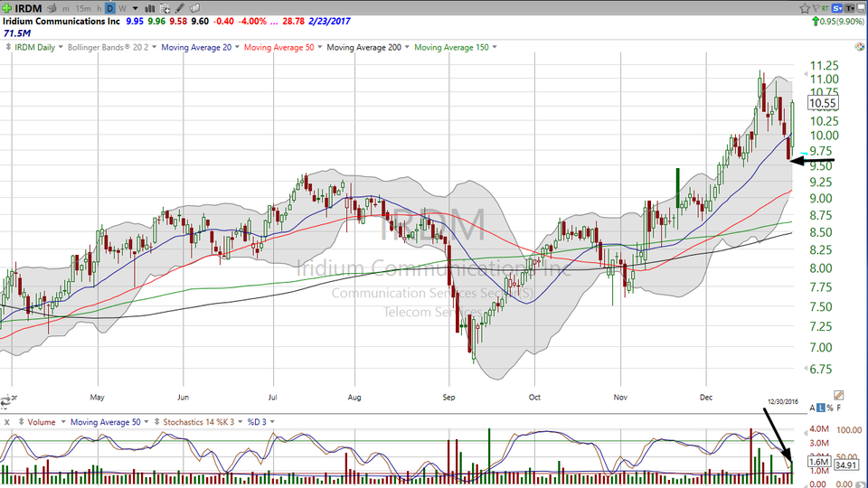Click the Bollinger Bands 20 2 label

108,47
